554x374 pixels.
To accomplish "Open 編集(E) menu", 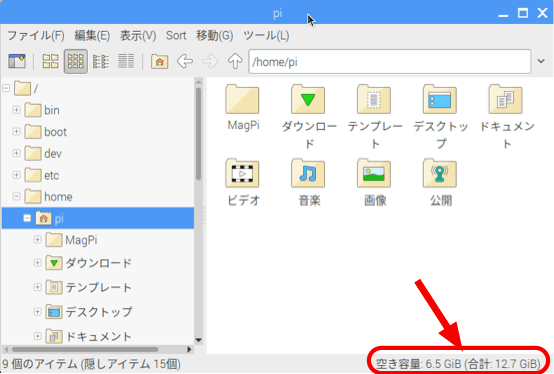I will [92, 36].
